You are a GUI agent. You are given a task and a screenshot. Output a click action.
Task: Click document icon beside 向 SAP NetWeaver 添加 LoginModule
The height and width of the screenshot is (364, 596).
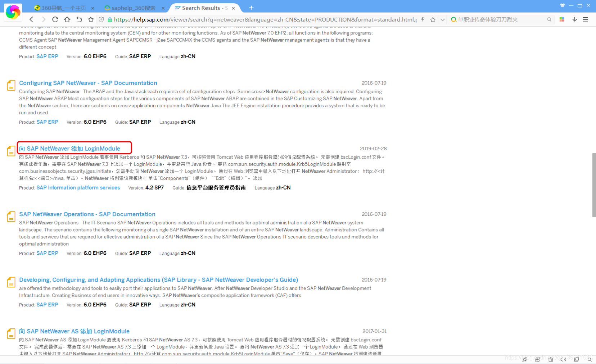[x=11, y=151]
